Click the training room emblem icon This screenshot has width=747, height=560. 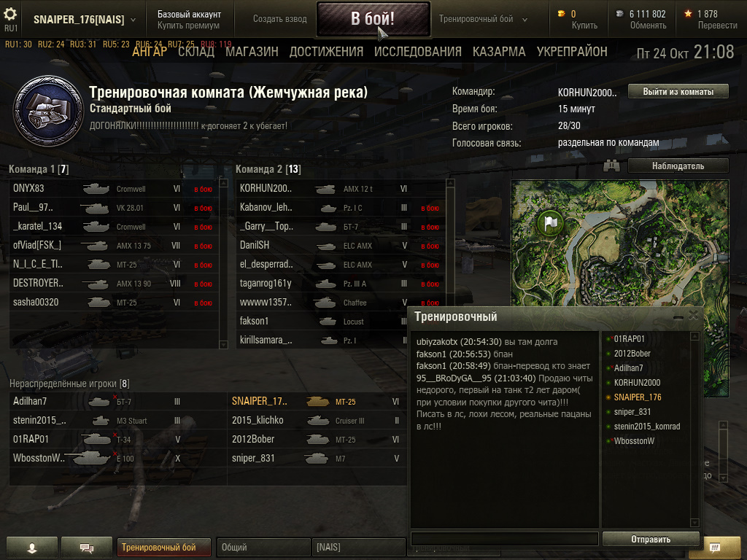[x=48, y=111]
